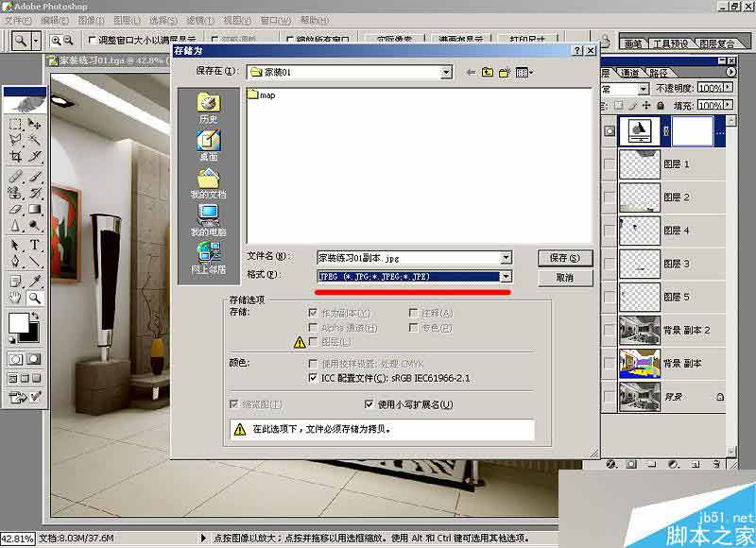The width and height of the screenshot is (756, 548).
Task: Enable Quick Mask mode
Action: (34, 359)
